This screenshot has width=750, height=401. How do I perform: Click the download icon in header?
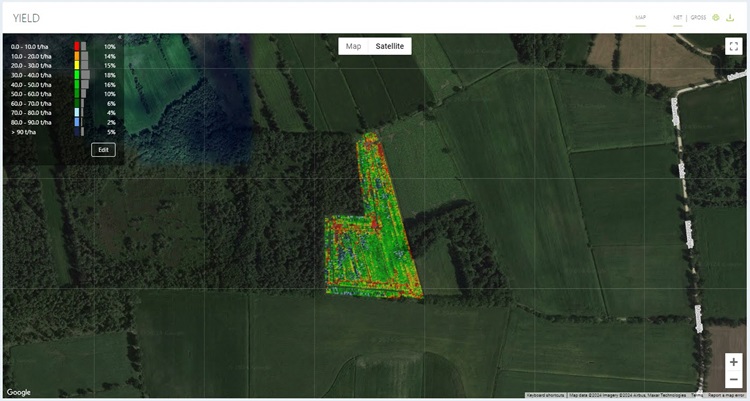(732, 18)
